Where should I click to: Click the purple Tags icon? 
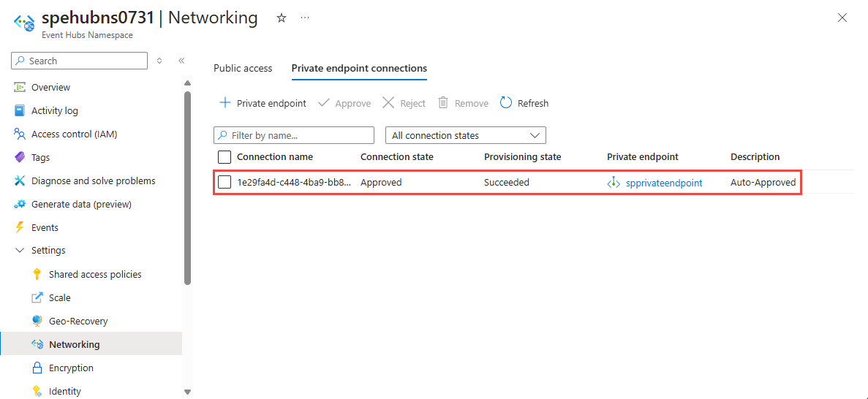[x=20, y=158]
